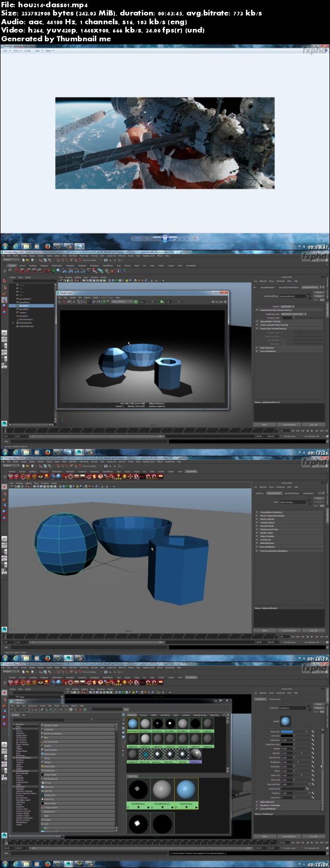Click the Select button under polySmoothFace attributes
Screen dimensions: 330x868
click(x=265, y=425)
